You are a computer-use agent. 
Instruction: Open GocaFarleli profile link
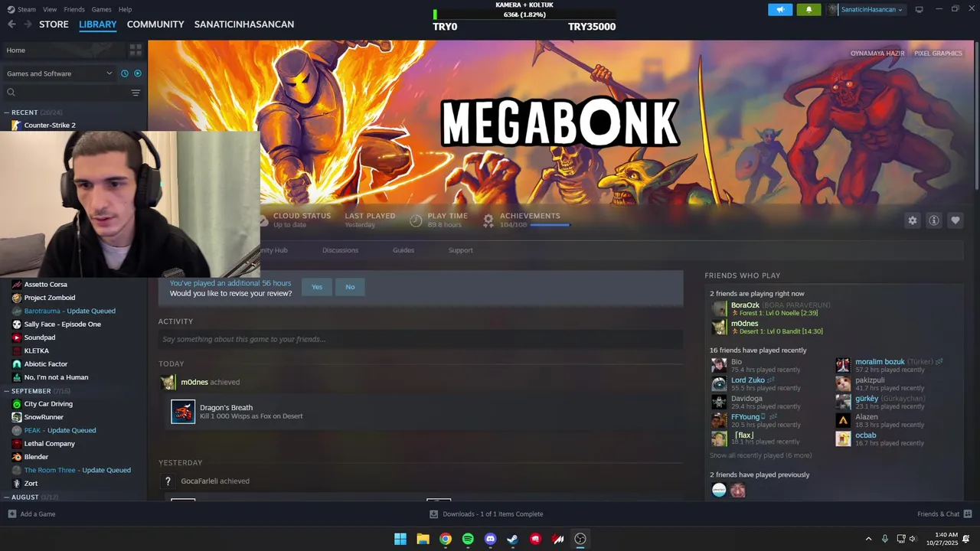[199, 481]
